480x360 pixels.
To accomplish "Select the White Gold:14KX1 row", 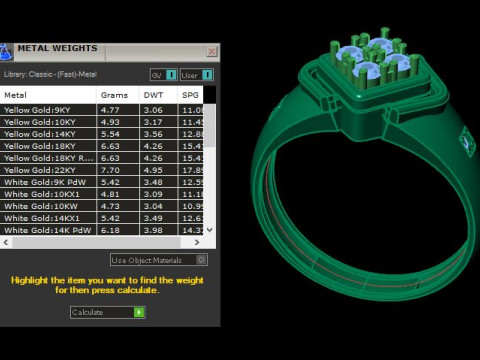I will pos(101,218).
